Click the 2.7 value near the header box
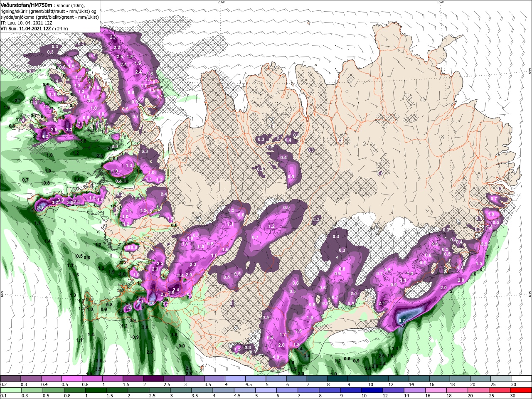The height and width of the screenshot is (399, 532). click(113, 37)
